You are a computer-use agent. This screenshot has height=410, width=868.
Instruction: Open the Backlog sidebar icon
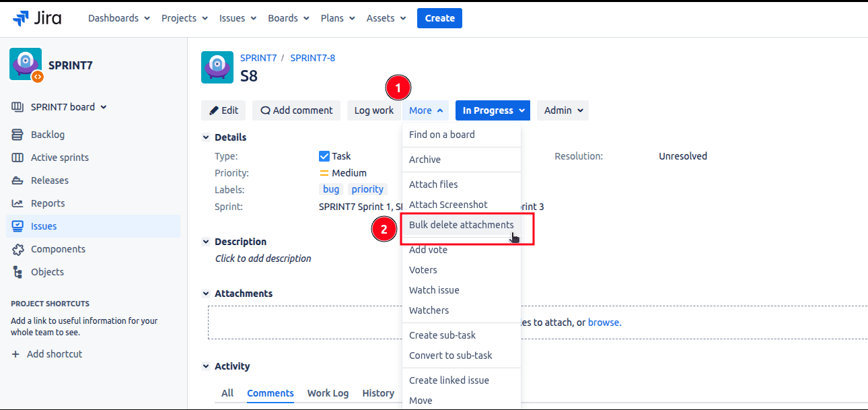pyautogui.click(x=17, y=135)
